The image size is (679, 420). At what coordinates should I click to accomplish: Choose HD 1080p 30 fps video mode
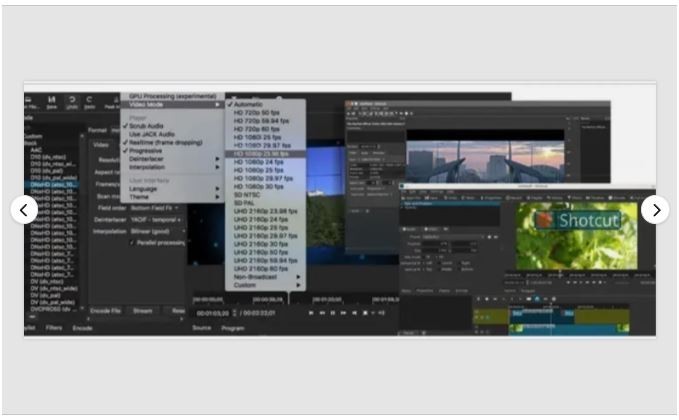click(259, 187)
